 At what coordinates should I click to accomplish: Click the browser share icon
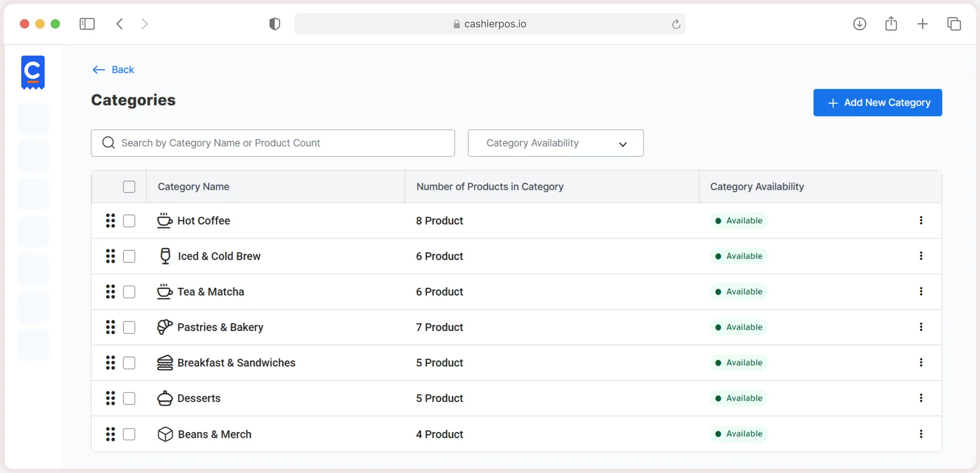click(891, 23)
